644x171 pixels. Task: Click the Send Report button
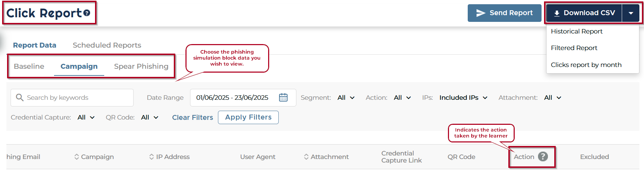pos(504,13)
